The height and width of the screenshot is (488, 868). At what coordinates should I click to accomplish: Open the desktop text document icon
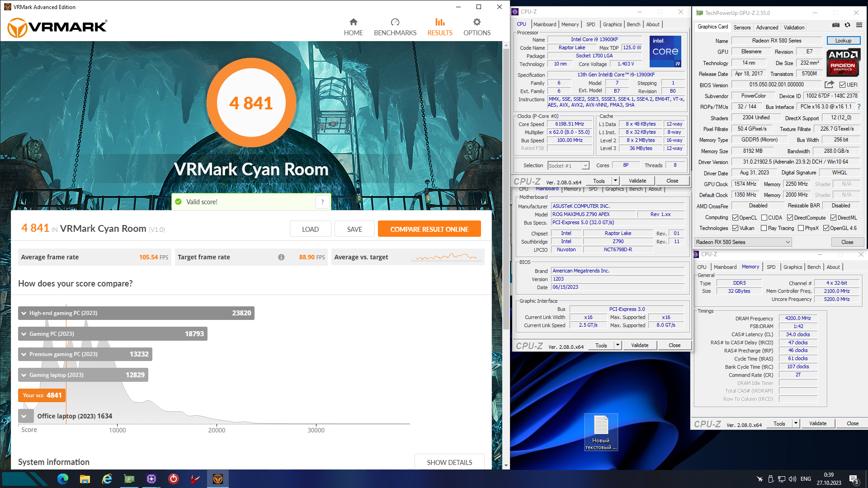(x=601, y=432)
